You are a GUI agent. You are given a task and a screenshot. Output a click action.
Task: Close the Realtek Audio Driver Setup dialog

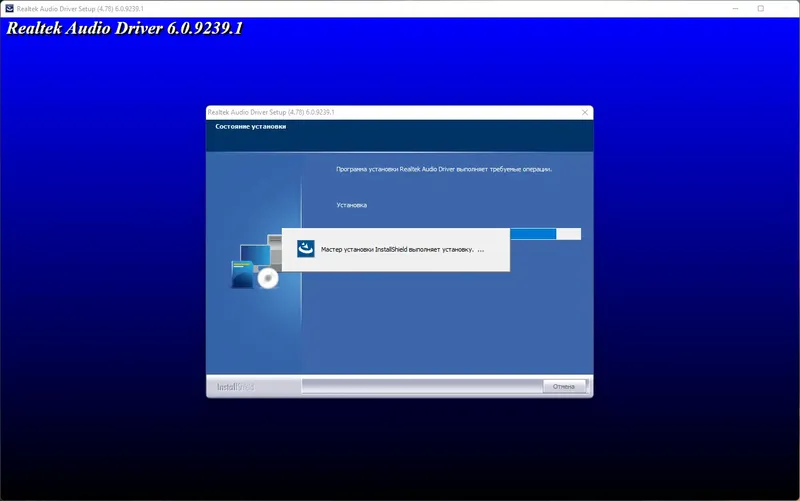[x=585, y=112]
